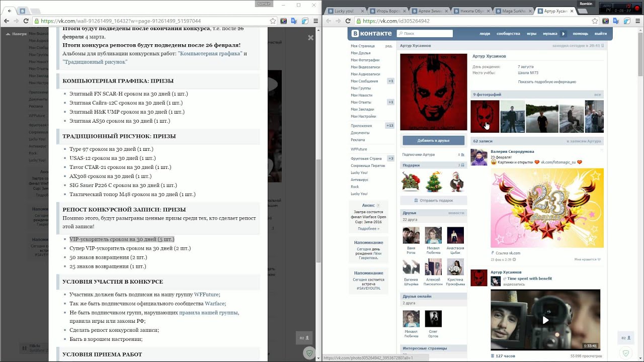Click the "Отправить подарок" button
644x362 pixels.
pos(433,200)
